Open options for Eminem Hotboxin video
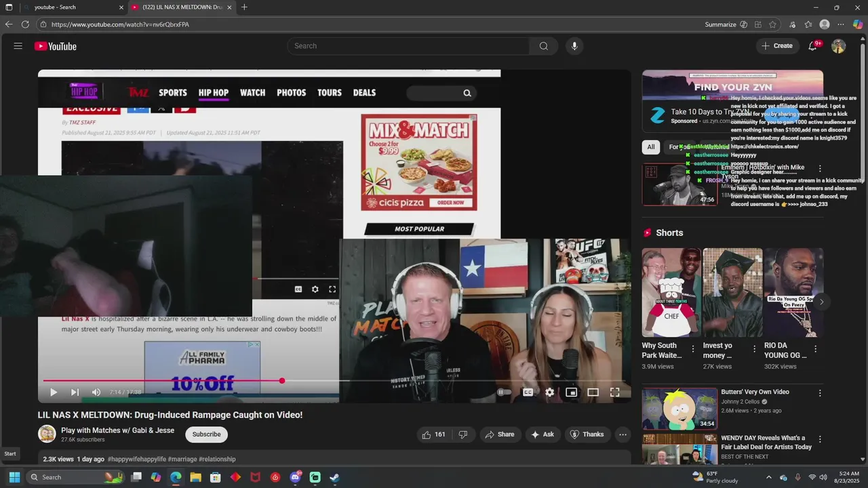 [820, 168]
